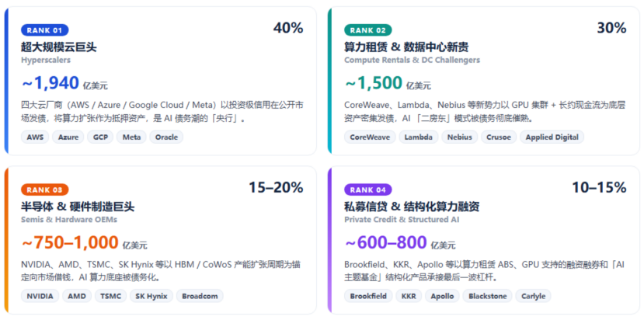Click the description starting with CoreWeave、Lambda

pyautogui.click(x=485, y=112)
